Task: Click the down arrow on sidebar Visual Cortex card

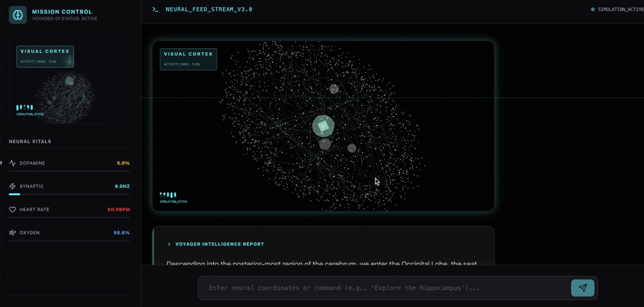Action: pos(69,61)
